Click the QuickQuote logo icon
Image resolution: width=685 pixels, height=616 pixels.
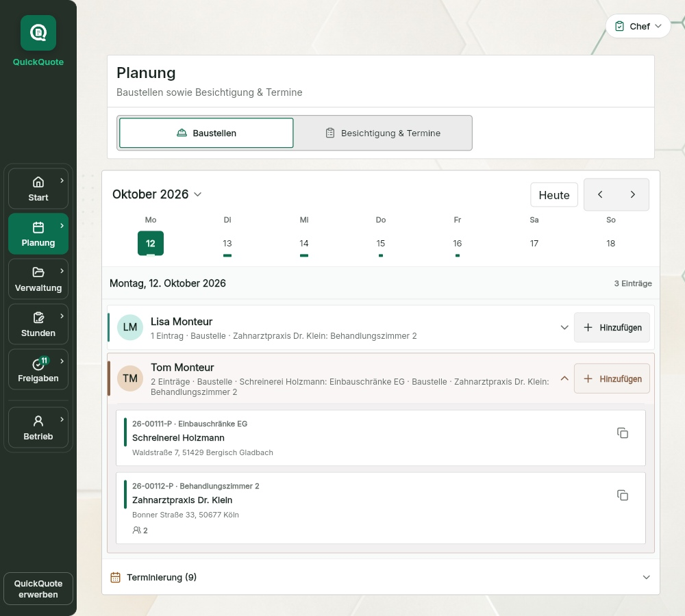point(38,33)
